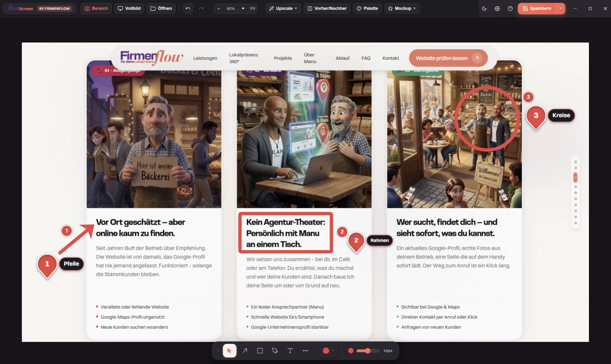The height and width of the screenshot is (364, 611).
Task: Open more tools via three-dot icon
Action: tap(305, 351)
